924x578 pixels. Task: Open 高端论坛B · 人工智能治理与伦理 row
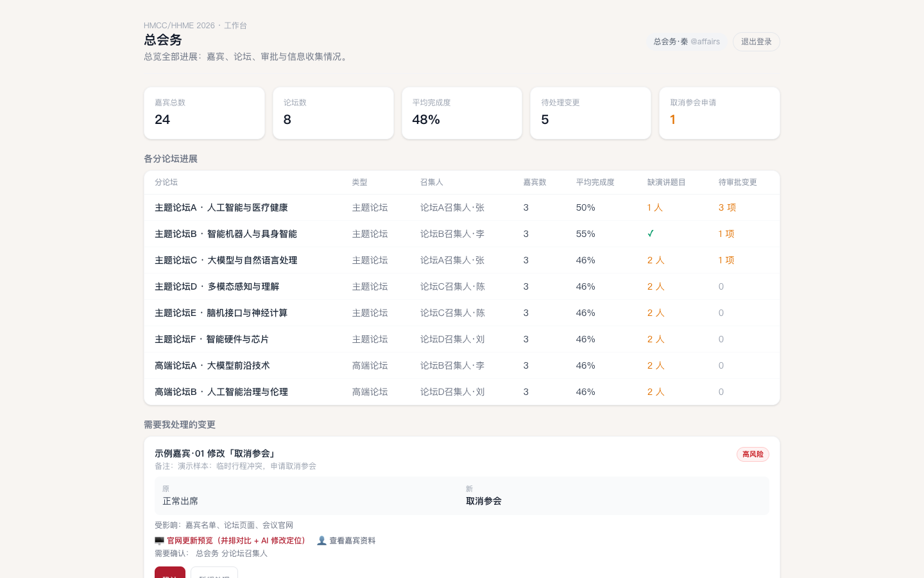(462, 392)
